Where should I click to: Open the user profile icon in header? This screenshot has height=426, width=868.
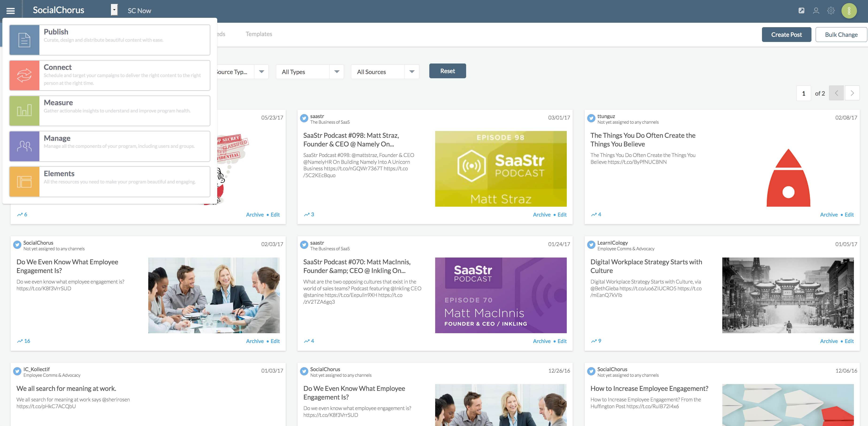tap(816, 11)
